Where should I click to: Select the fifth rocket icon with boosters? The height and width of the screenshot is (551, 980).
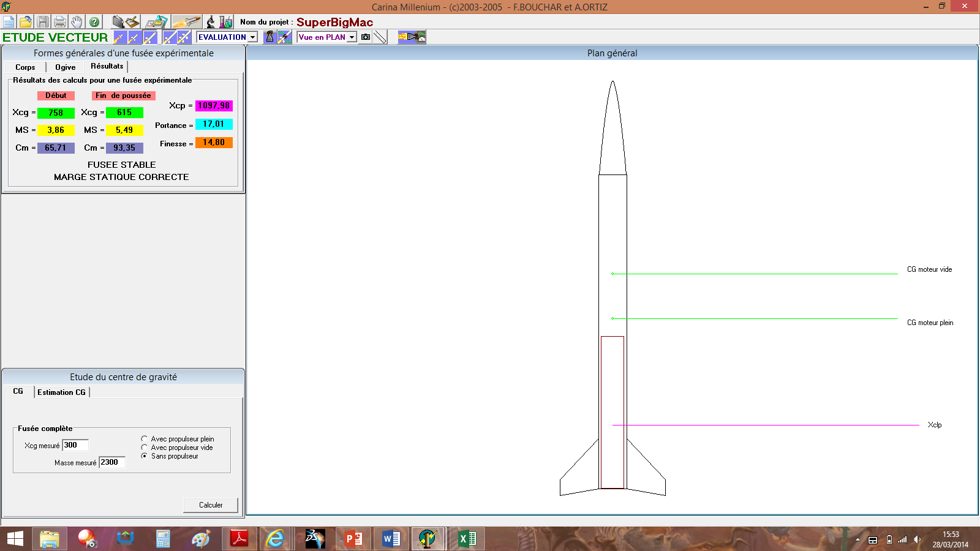click(184, 37)
